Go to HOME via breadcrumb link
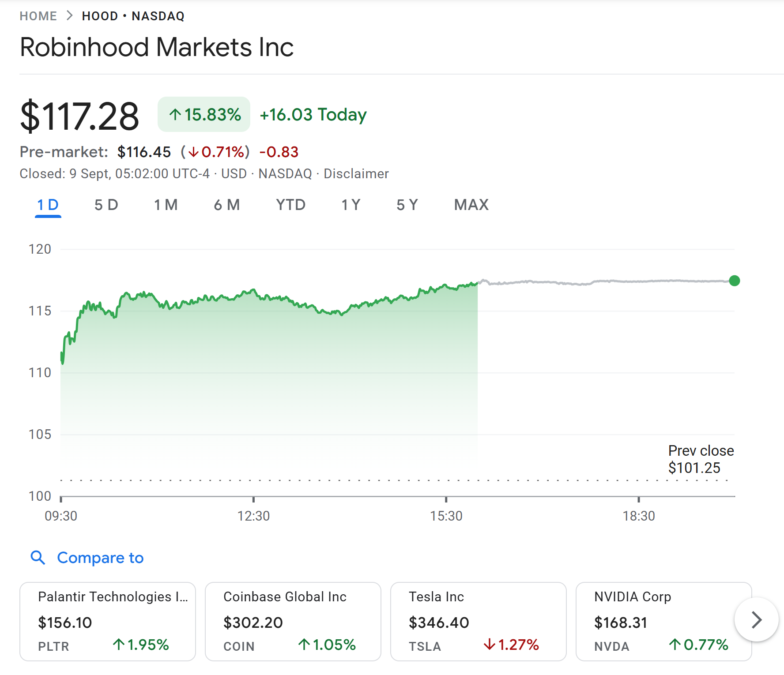The height and width of the screenshot is (675, 784). point(38,16)
